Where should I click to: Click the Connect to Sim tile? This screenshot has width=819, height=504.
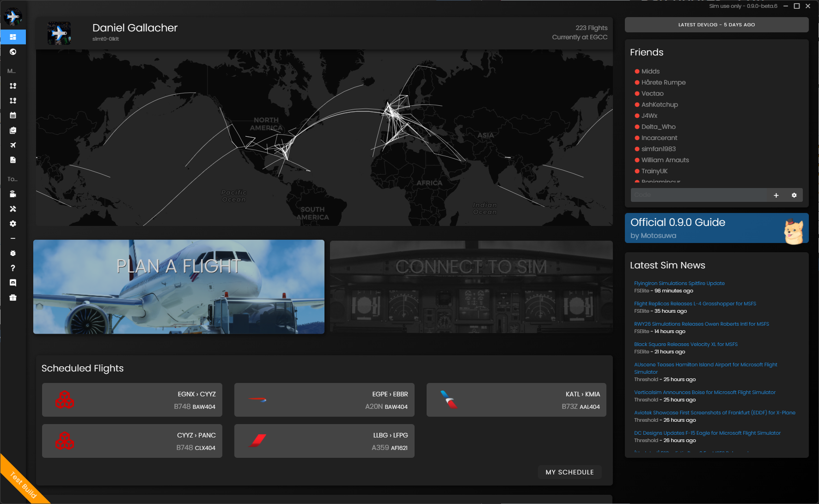pos(471,286)
